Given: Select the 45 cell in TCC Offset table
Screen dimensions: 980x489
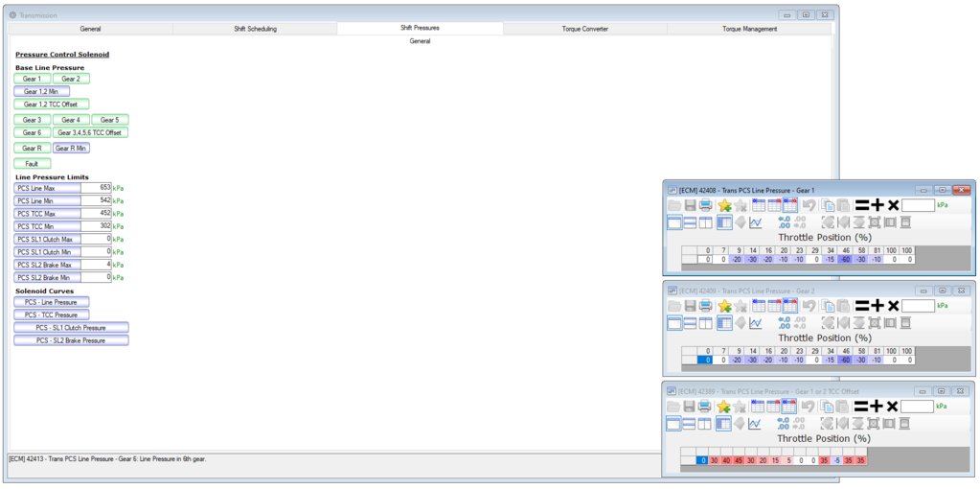Looking at the screenshot, I should tap(739, 461).
